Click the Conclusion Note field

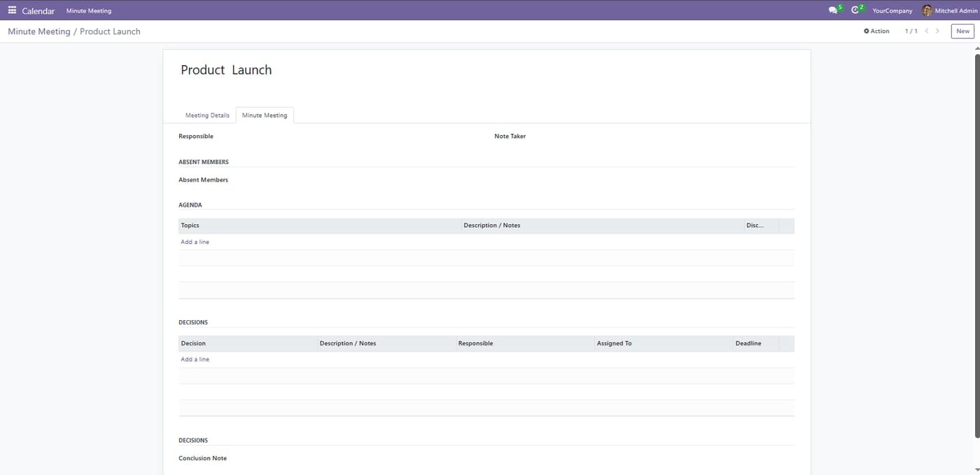[202, 458]
